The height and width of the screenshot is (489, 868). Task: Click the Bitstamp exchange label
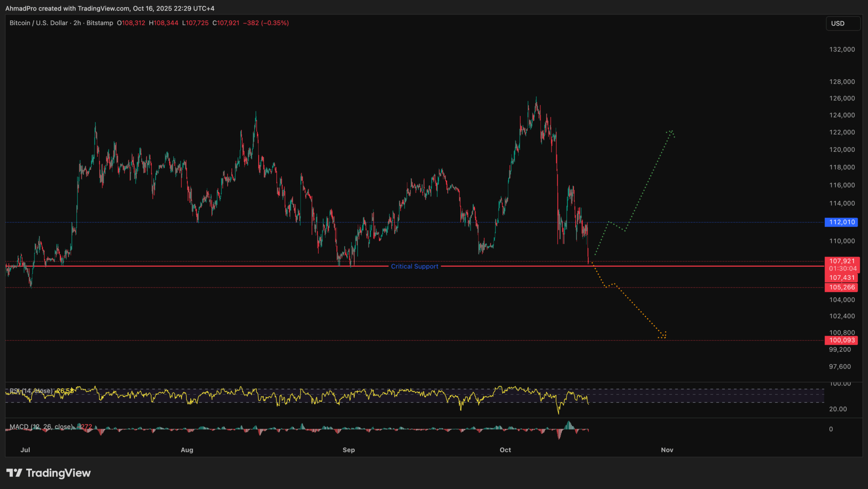click(100, 23)
